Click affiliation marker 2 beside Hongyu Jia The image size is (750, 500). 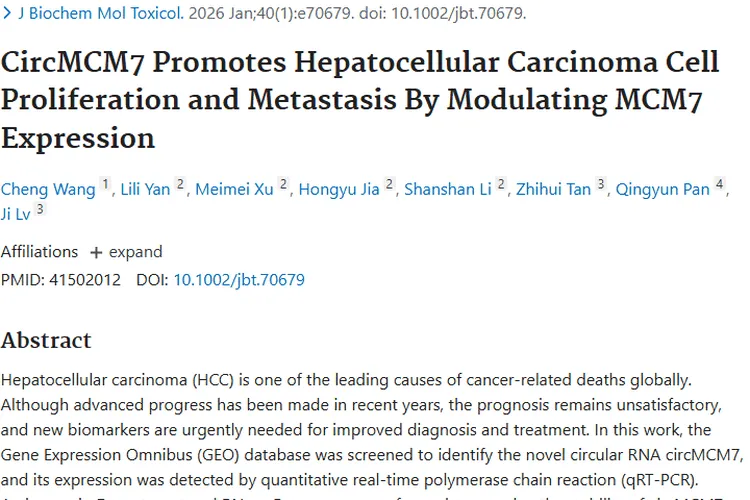click(x=390, y=185)
